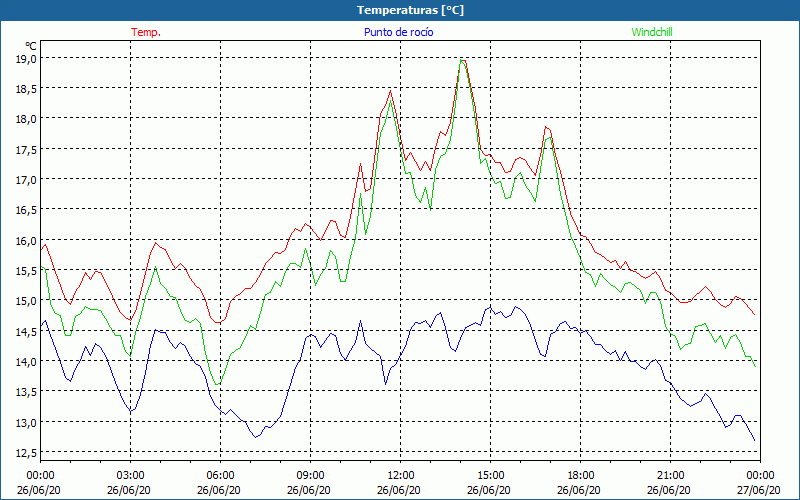The width and height of the screenshot is (800, 500).
Task: Click the red temperature peak near 14:00
Action: (463, 61)
